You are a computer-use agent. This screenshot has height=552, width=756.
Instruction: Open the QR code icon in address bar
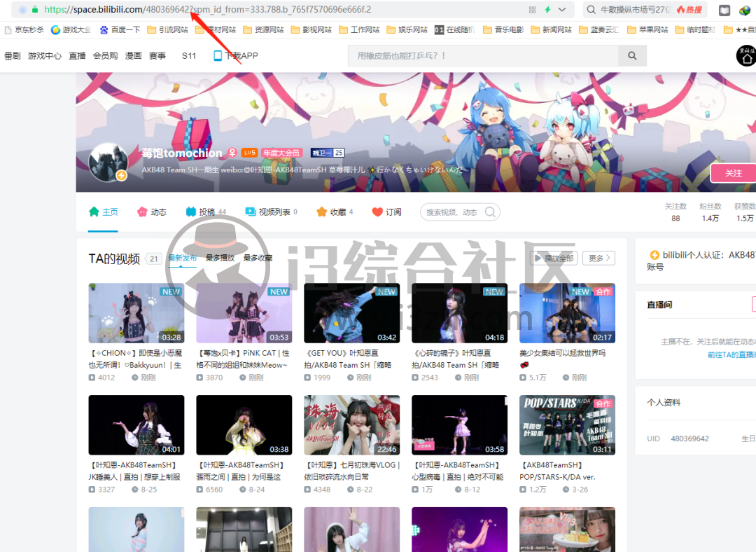(532, 10)
